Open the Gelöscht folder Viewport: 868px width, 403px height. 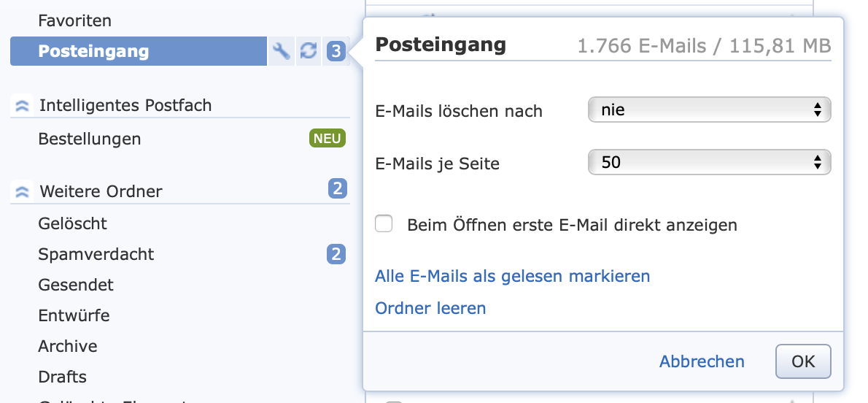click(x=73, y=223)
